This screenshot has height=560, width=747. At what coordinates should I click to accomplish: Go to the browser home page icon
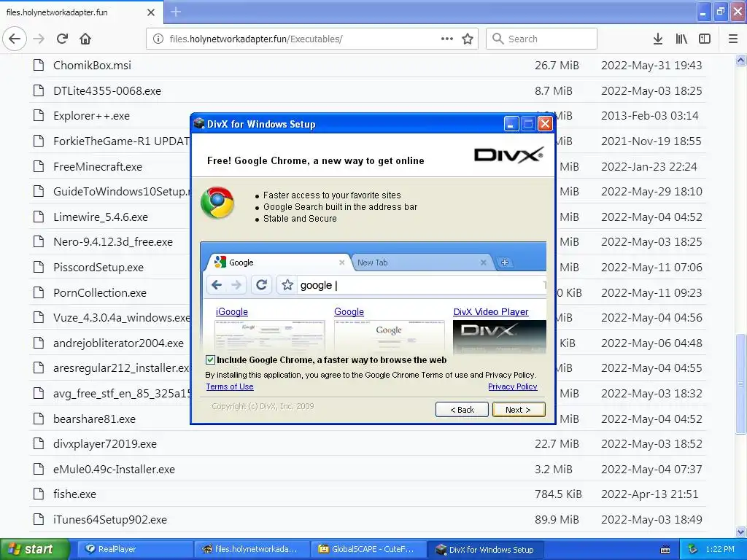[x=85, y=39]
